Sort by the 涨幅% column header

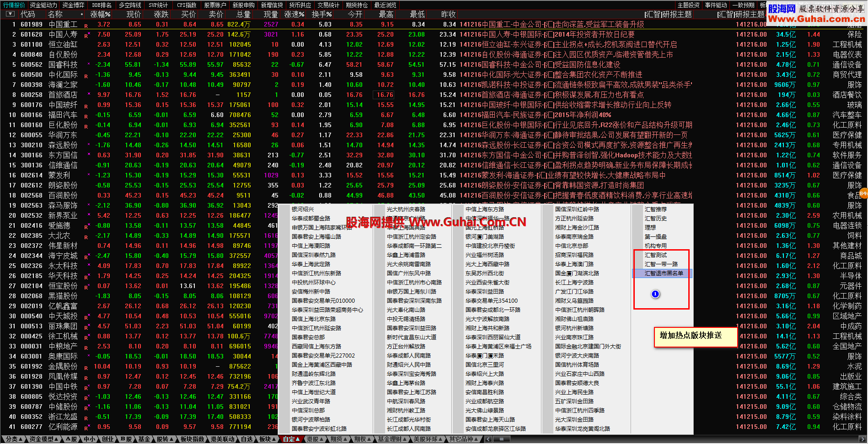100,14
